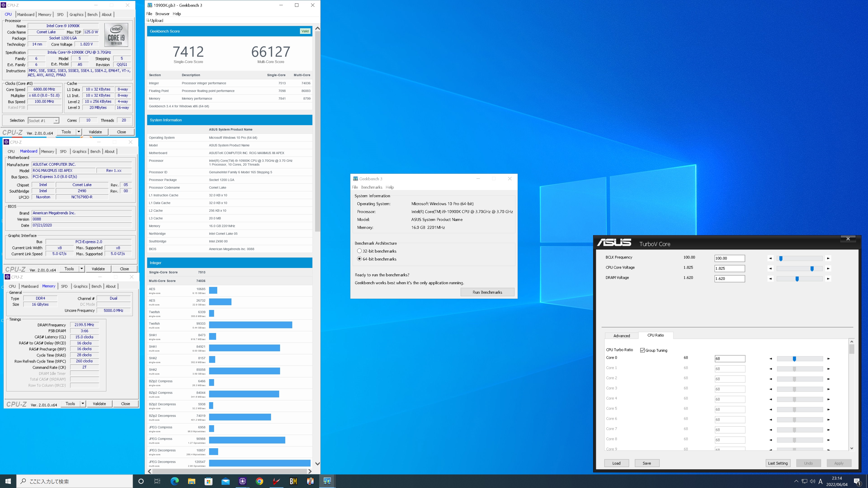Click the BCLK Frequency input field
Image resolution: width=868 pixels, height=488 pixels.
click(x=729, y=258)
